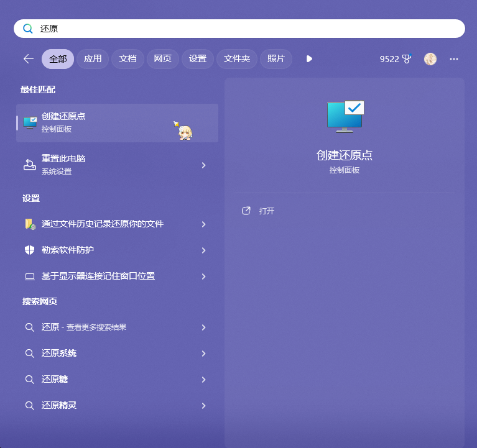Image resolution: width=477 pixels, height=448 pixels.
Task: Click the play arrow to show more filters
Action: (x=309, y=59)
